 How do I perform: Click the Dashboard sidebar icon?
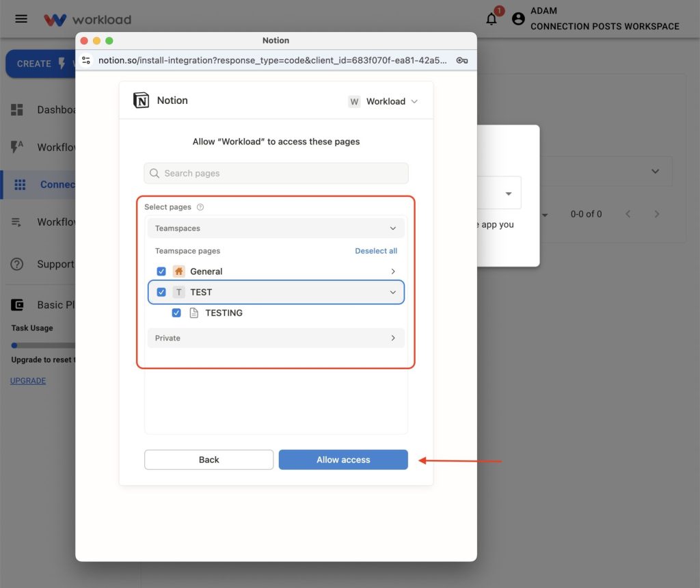coord(17,110)
